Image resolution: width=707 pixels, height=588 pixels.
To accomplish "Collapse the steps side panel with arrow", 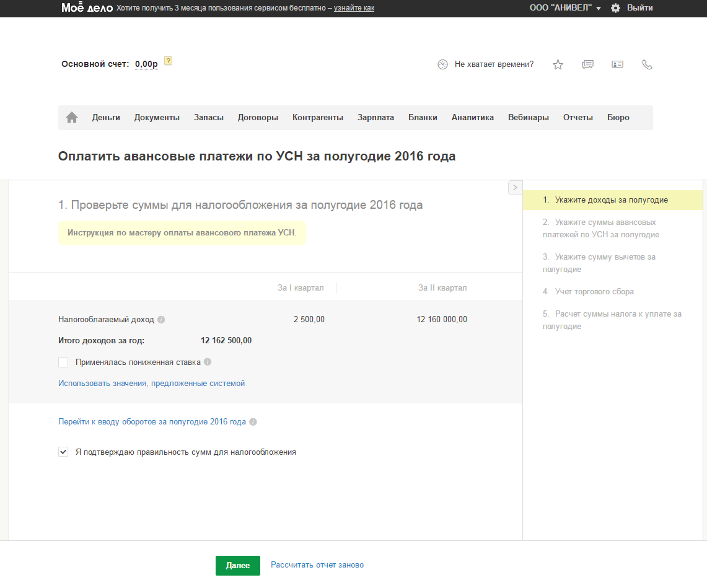I will tap(515, 188).
